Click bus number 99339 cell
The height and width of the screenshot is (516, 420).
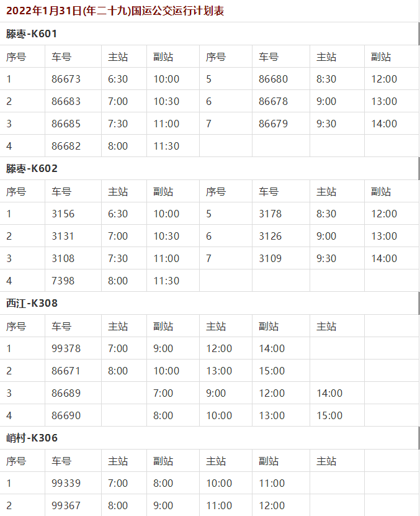pos(66,483)
